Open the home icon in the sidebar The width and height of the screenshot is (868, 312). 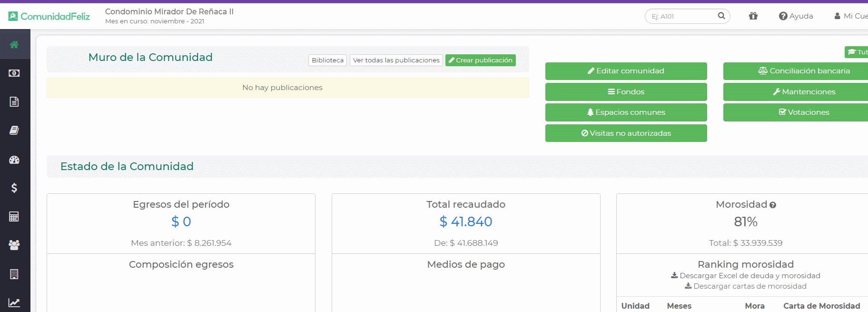pyautogui.click(x=14, y=45)
